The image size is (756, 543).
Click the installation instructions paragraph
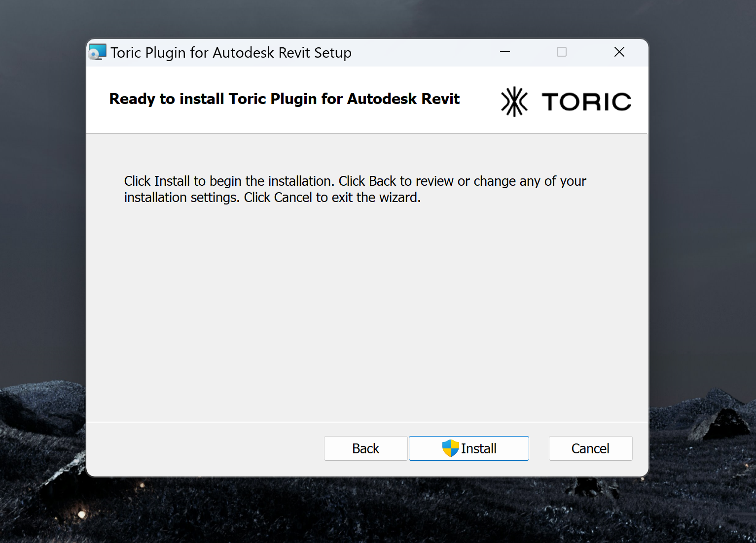click(355, 189)
